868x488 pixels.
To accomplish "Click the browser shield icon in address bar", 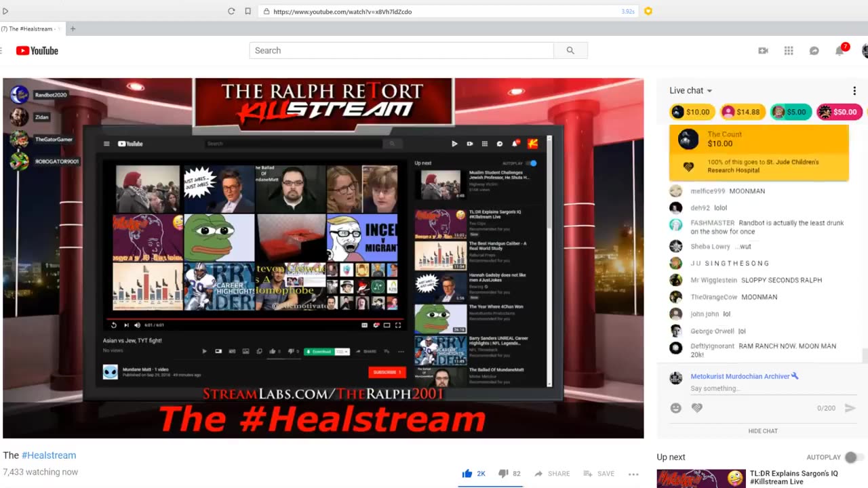I will click(648, 12).
